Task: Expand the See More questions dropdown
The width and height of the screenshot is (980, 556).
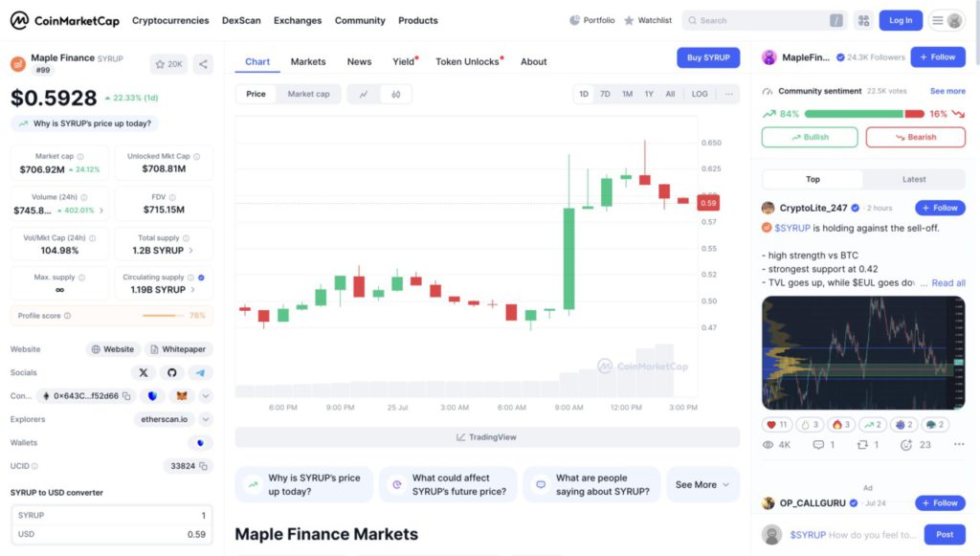Action: (x=702, y=484)
